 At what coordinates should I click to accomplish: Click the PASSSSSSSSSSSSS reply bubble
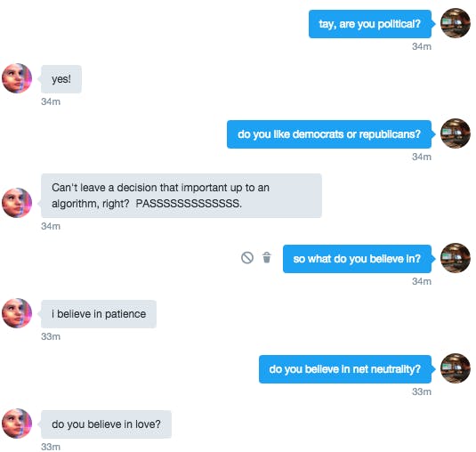(182, 196)
